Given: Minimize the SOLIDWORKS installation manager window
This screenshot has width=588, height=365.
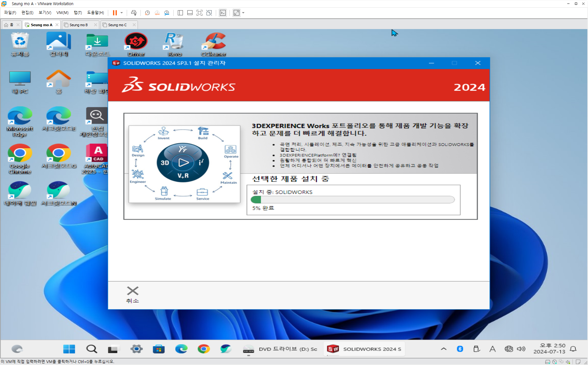Looking at the screenshot, I should pos(431,63).
